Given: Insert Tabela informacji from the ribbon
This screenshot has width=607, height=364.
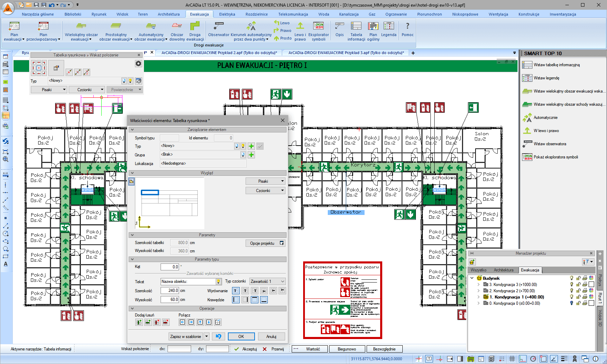Looking at the screenshot, I should (356, 31).
